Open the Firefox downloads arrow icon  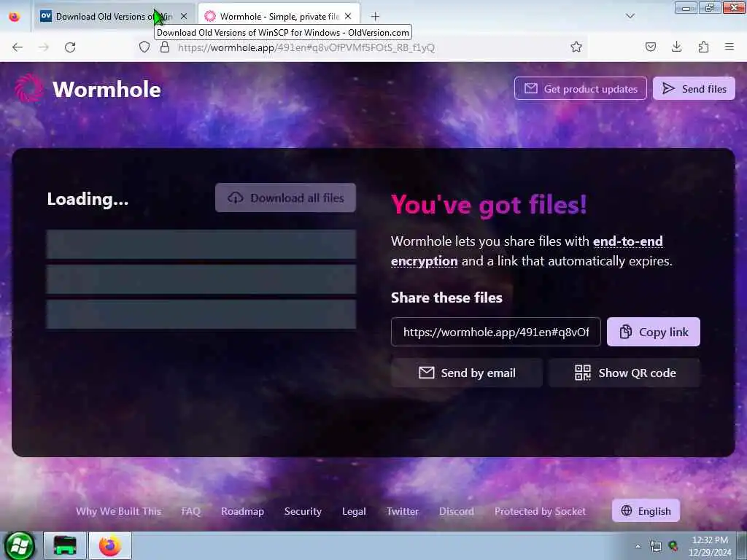(676, 47)
